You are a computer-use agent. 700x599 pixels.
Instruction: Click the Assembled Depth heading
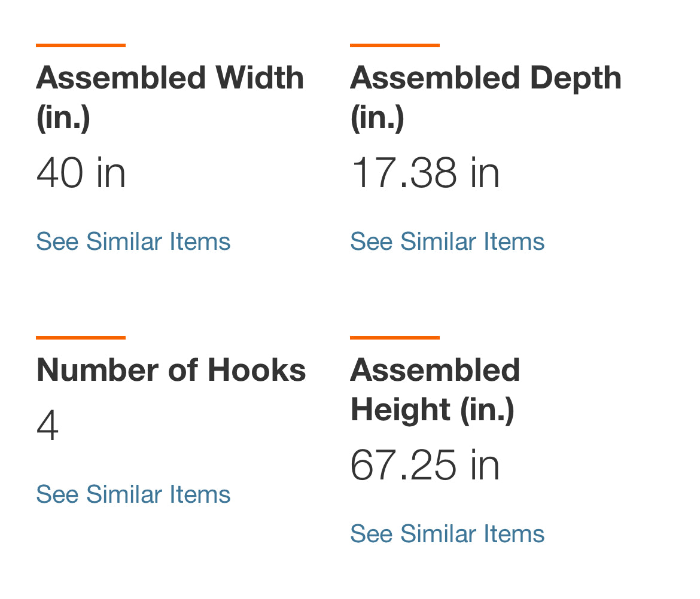pyautogui.click(x=485, y=78)
